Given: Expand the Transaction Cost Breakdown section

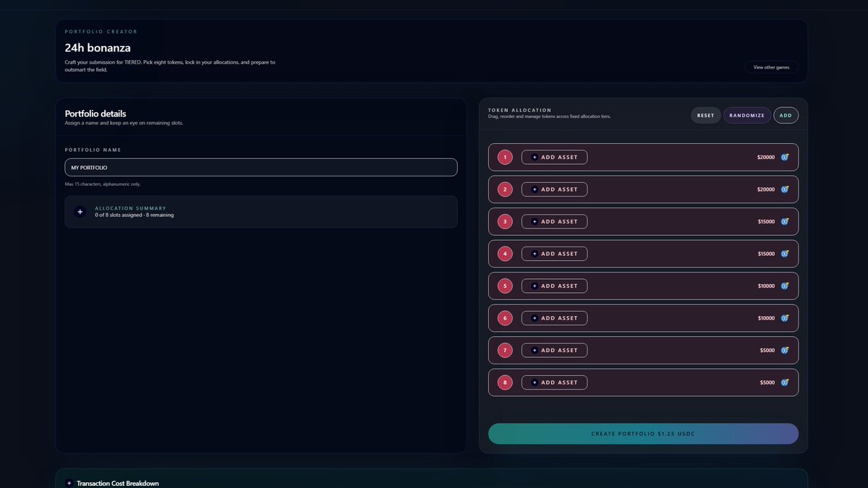Looking at the screenshot, I should click(x=431, y=483).
